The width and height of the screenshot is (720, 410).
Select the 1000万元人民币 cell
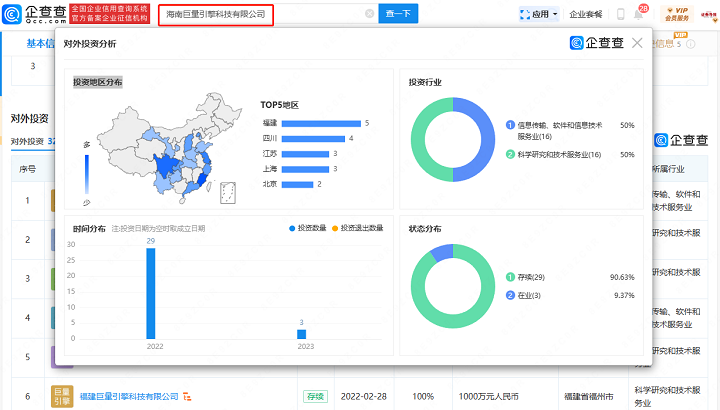pyautogui.click(x=489, y=396)
